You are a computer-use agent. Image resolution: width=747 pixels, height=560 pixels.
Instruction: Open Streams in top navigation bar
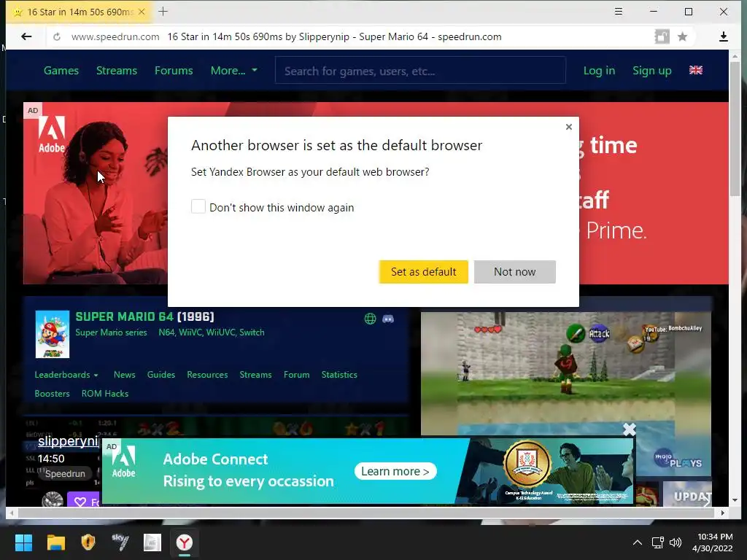[117, 71]
